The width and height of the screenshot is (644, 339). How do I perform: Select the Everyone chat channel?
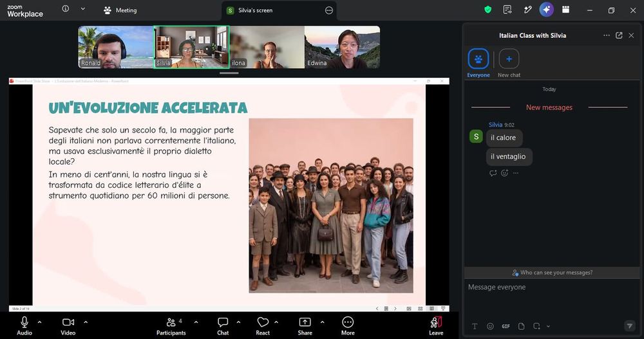[x=478, y=63]
